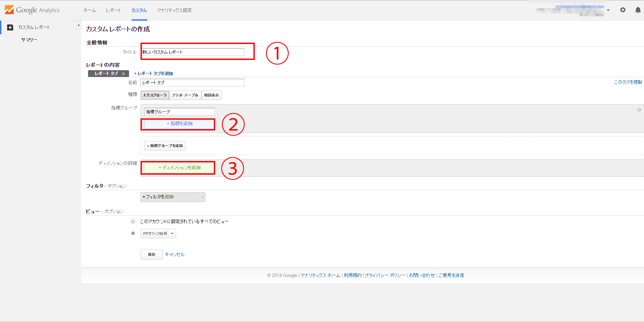This screenshot has height=322, width=644.
Task: Open the アナリティクス設定 tab
Action: point(174,10)
